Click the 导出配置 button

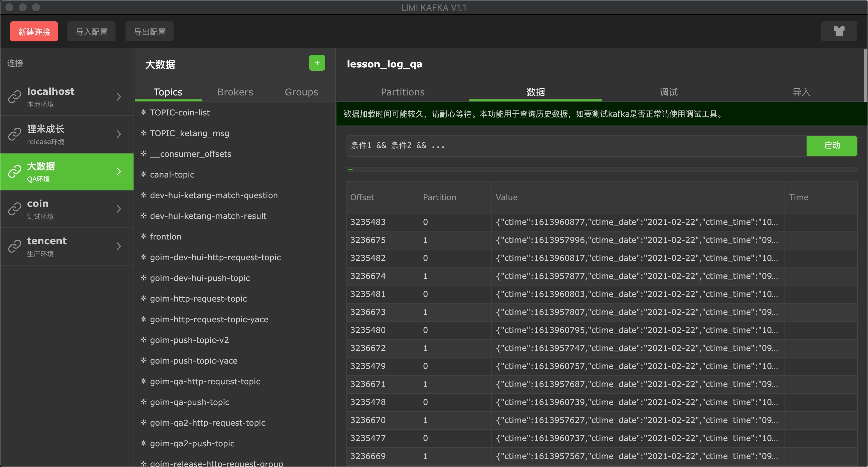150,32
